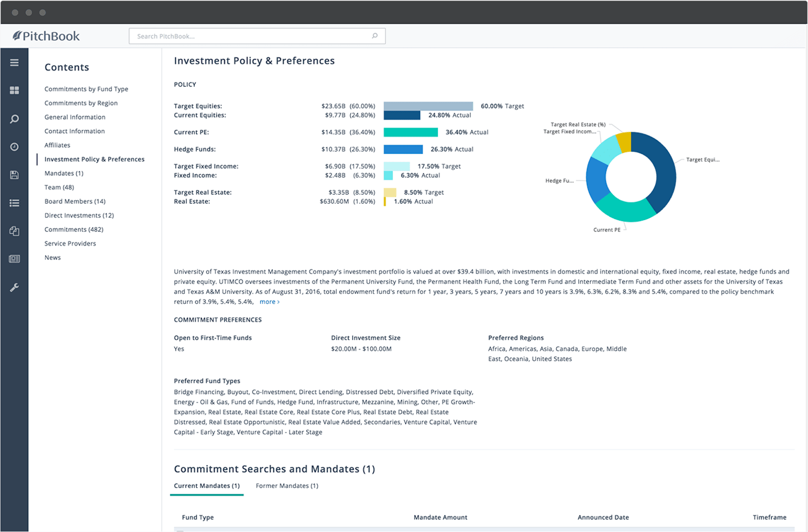The height and width of the screenshot is (532, 808).
Task: Open the lists icon in sidebar
Action: [14, 203]
